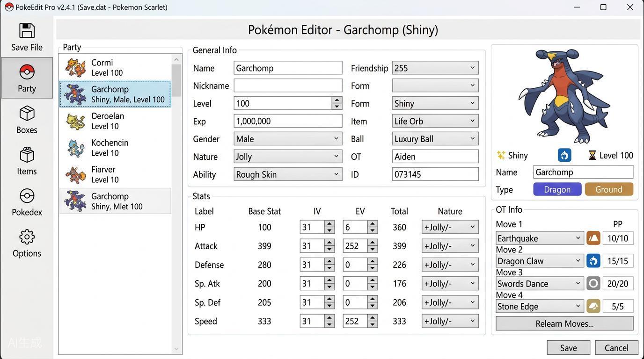Open the Item dropdown showing Life Orb
Image resolution: width=644 pixels, height=359 pixels.
[435, 121]
